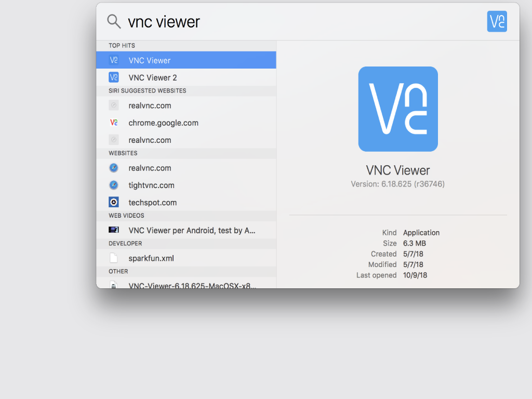
Task: Click the techspot.com site icon
Action: (x=114, y=202)
